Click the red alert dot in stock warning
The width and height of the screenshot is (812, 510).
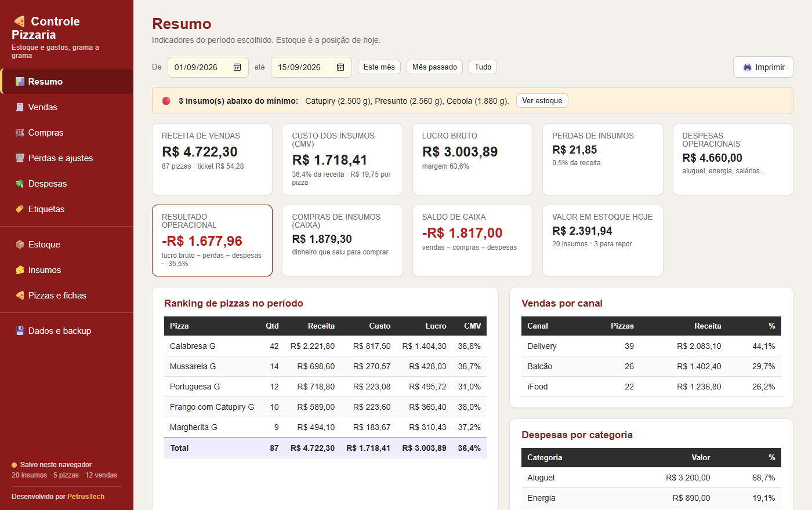(x=166, y=101)
